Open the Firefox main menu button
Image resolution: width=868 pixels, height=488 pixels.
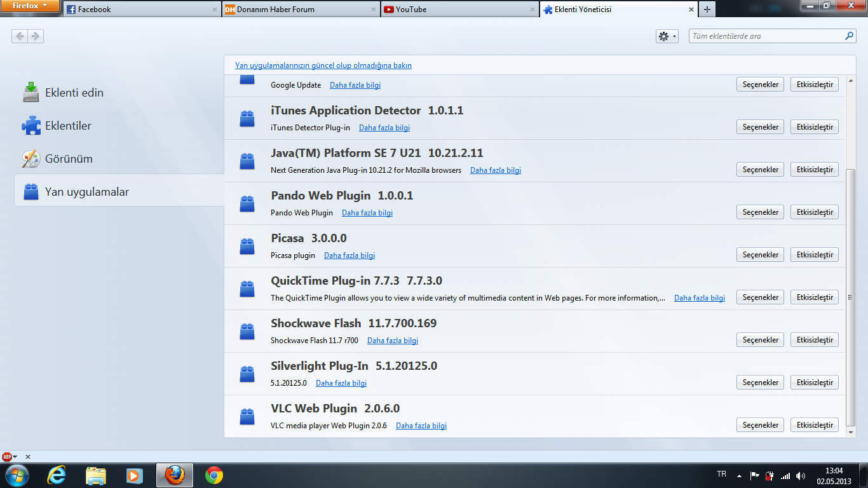tap(31, 6)
